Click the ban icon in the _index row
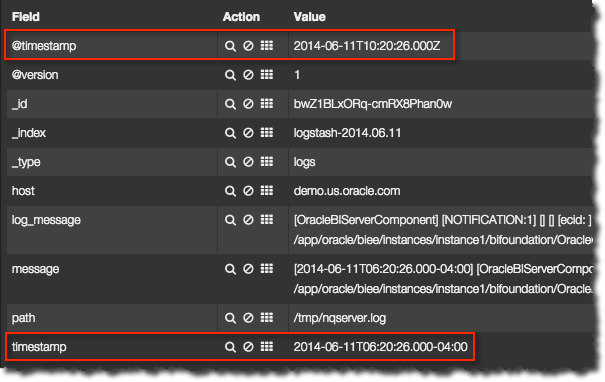The image size is (605, 382). pyautogui.click(x=248, y=133)
